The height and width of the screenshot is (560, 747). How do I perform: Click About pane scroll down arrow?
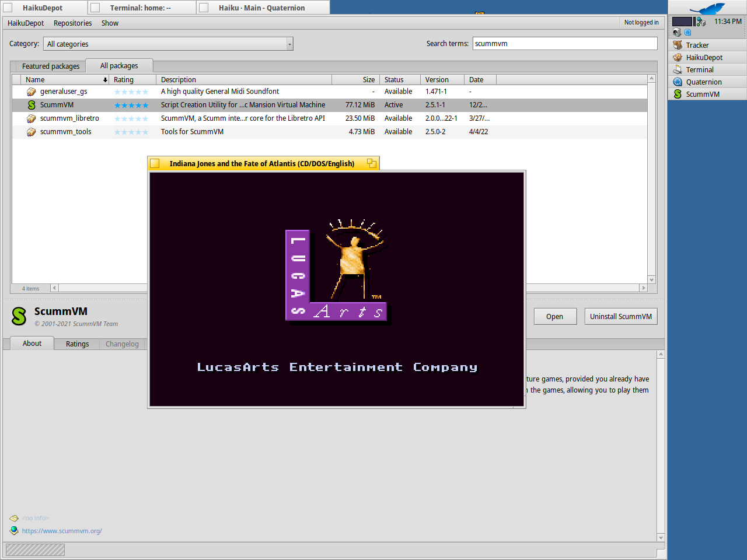coord(661,538)
